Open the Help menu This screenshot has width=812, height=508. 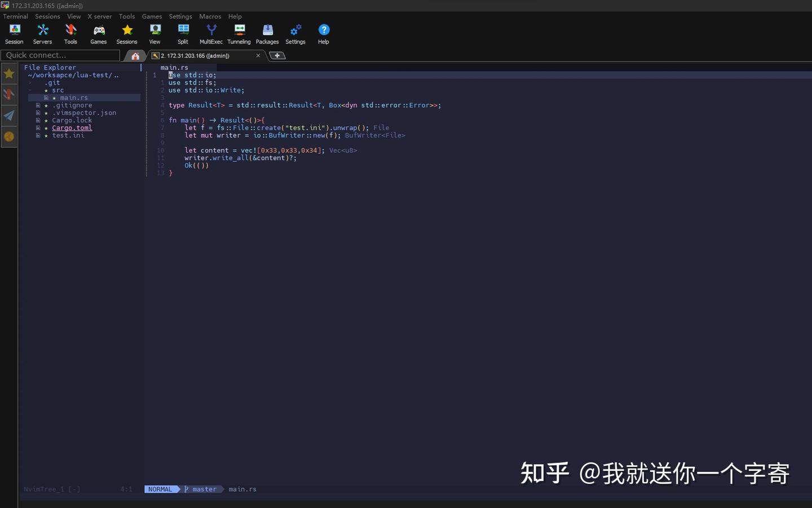click(x=235, y=16)
